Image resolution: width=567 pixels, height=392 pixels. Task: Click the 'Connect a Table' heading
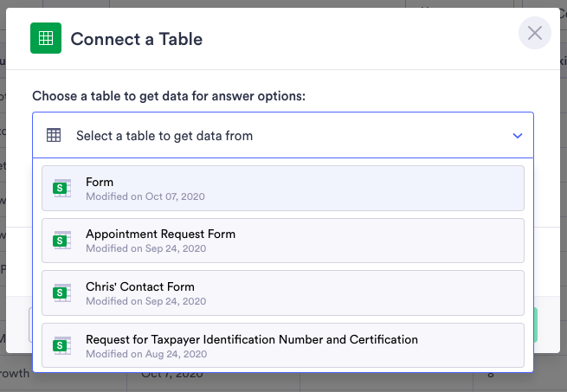(x=137, y=39)
